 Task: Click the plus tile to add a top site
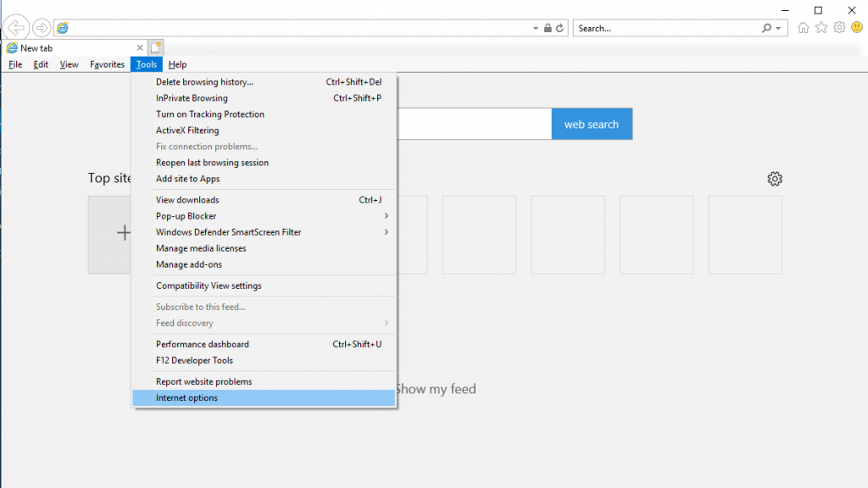coord(109,234)
